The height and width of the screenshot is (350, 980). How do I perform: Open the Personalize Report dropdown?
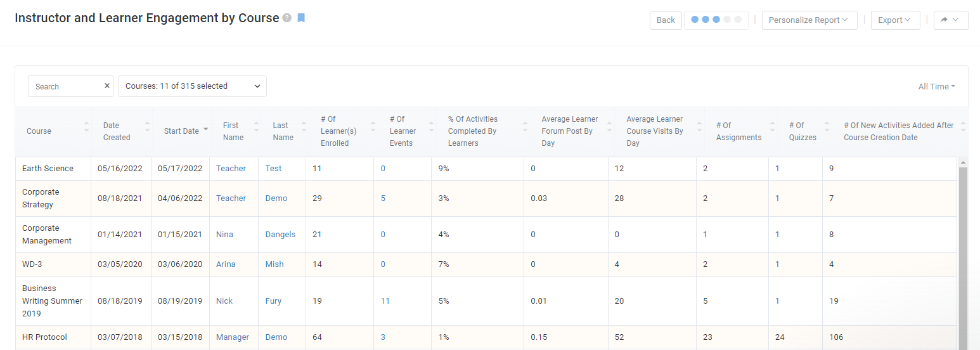809,20
